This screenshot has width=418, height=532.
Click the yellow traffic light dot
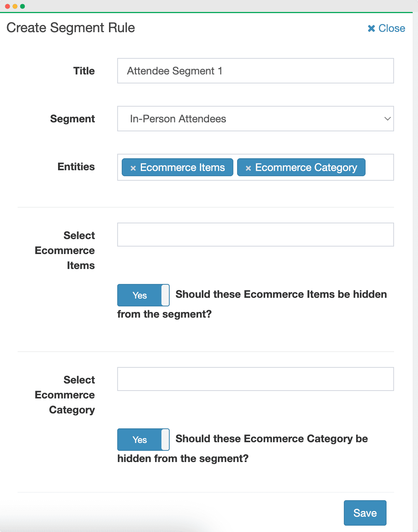pos(15,6)
